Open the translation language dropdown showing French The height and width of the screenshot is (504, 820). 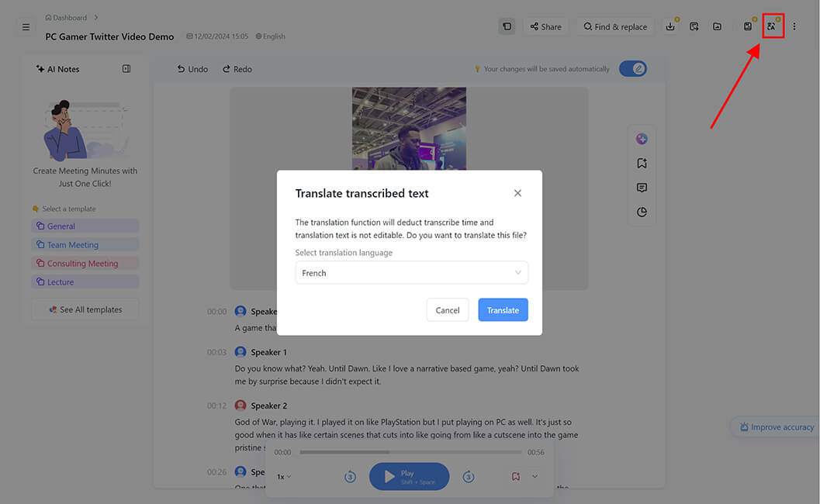[412, 273]
